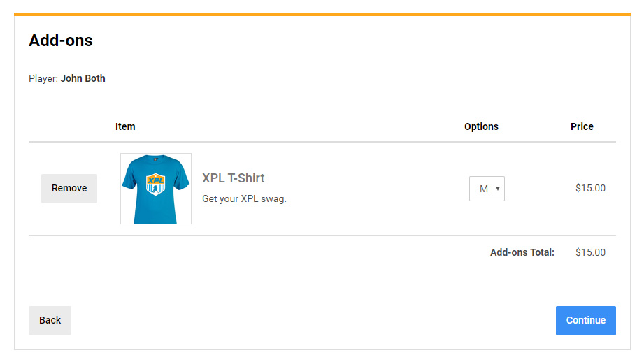
Task: Select the XPL T-Shirt item title
Action: pyautogui.click(x=233, y=178)
